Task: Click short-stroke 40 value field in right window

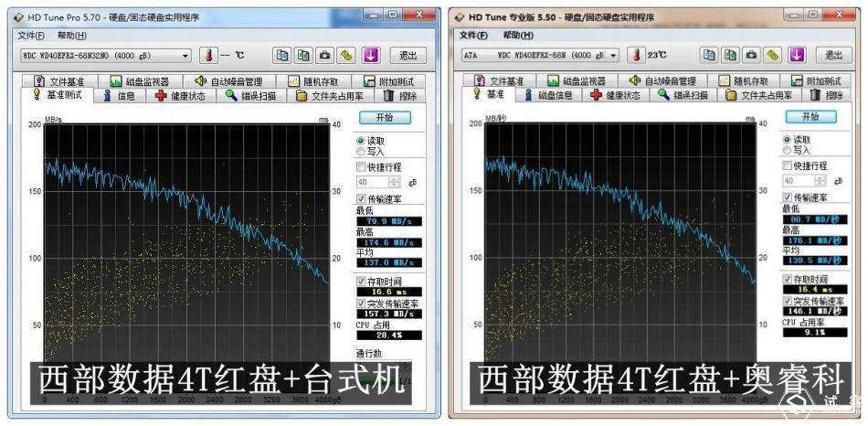Action: 799,181
